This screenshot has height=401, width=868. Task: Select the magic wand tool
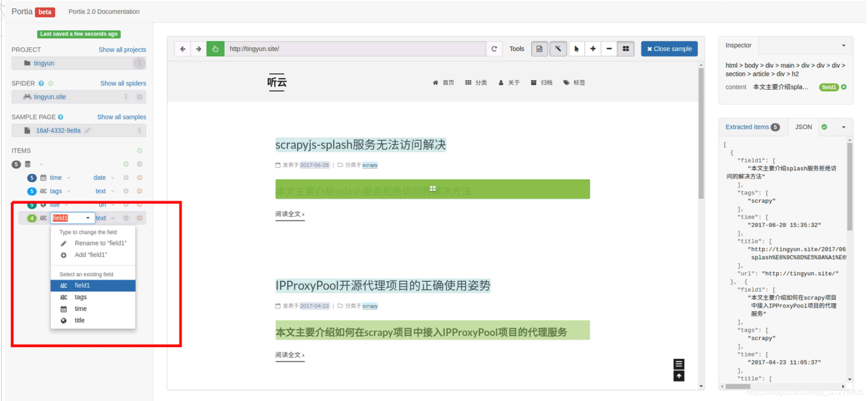click(558, 49)
